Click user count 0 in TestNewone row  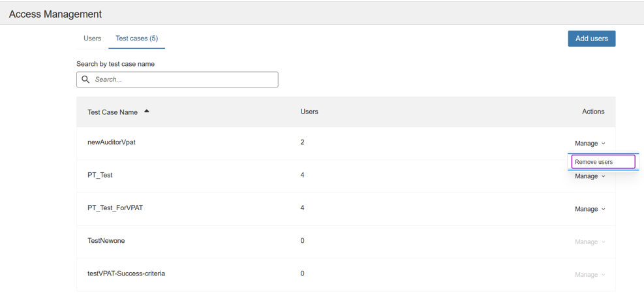coord(302,241)
